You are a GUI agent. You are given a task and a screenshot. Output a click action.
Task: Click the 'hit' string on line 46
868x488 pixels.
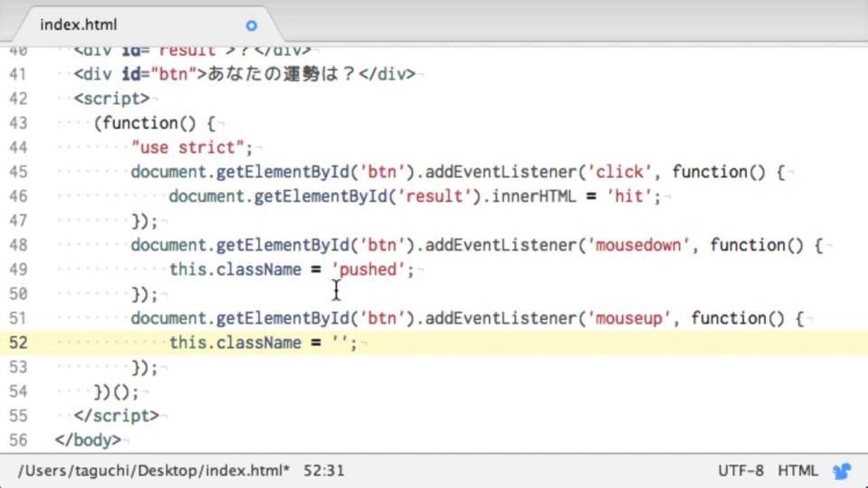[629, 196]
